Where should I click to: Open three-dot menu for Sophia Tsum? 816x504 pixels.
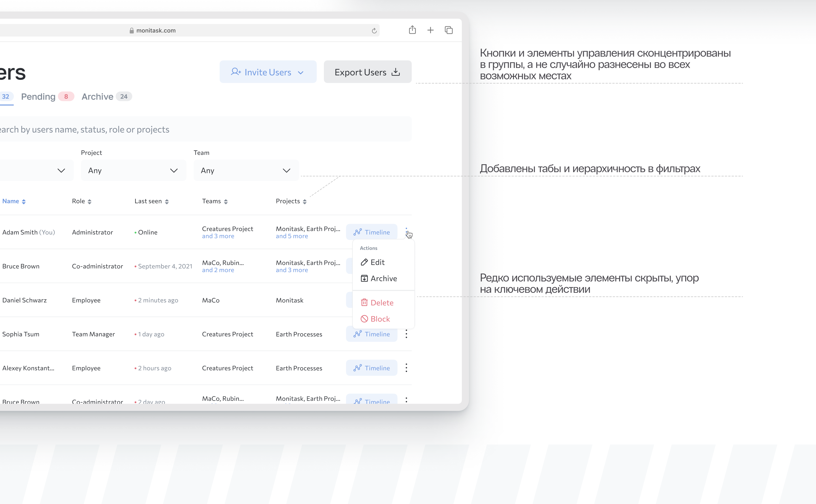pos(406,334)
